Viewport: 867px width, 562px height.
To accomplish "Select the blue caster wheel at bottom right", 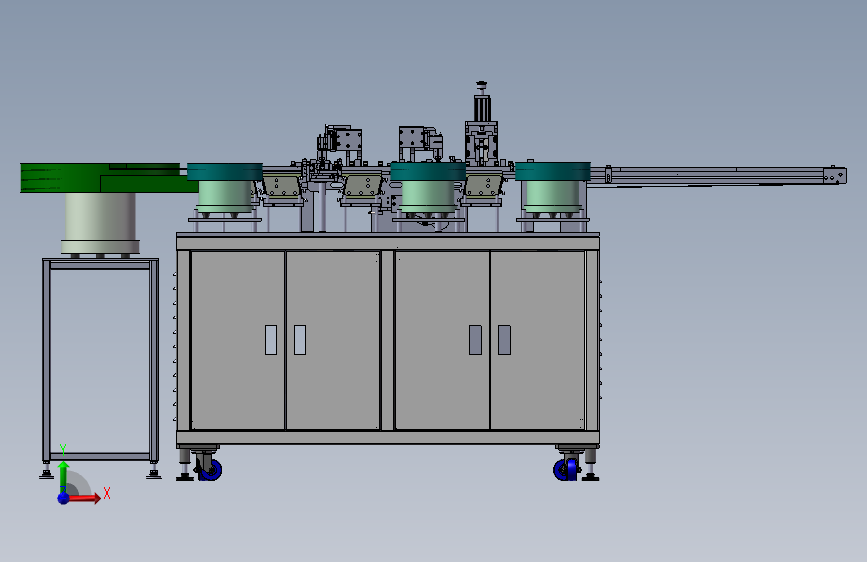I will coord(566,470).
